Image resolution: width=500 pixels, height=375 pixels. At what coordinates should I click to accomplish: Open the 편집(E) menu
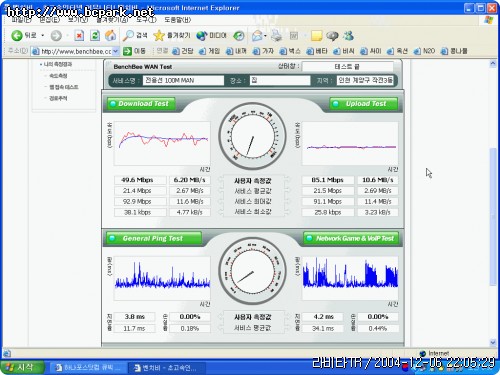(49, 20)
